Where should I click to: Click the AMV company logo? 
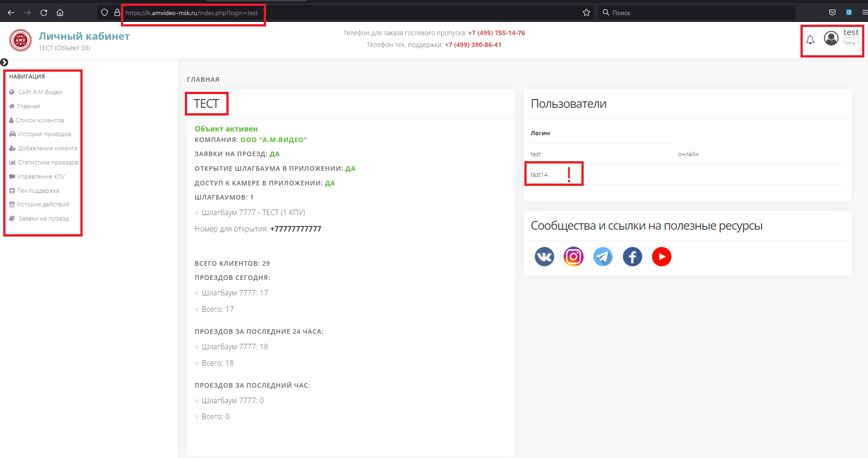[x=21, y=40]
